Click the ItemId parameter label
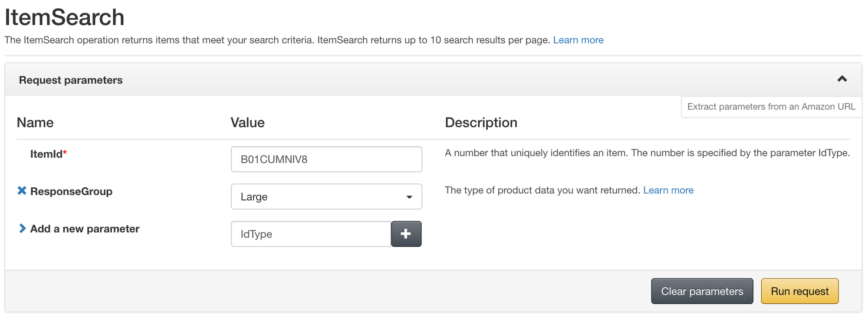868x318 pixels. [x=48, y=154]
